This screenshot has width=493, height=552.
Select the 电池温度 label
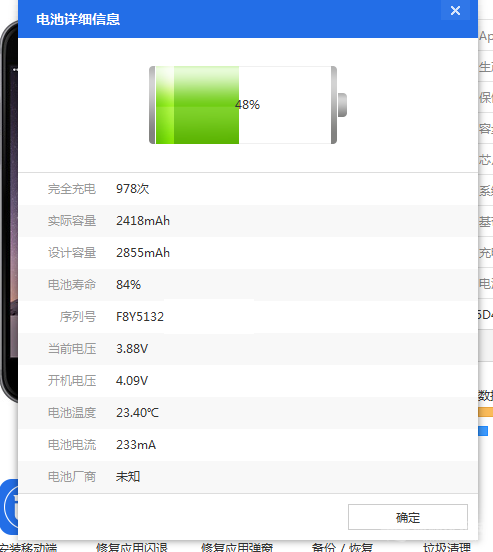point(72,413)
